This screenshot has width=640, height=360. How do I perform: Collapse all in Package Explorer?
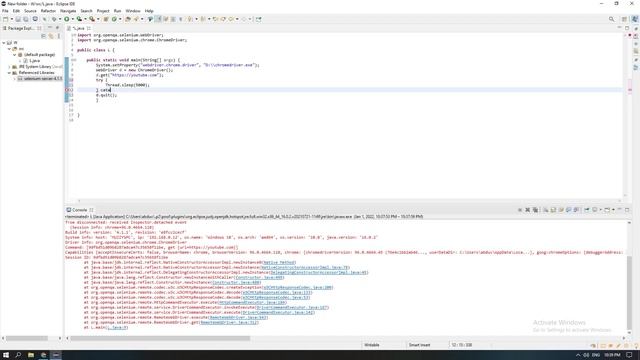pyautogui.click(x=43, y=36)
